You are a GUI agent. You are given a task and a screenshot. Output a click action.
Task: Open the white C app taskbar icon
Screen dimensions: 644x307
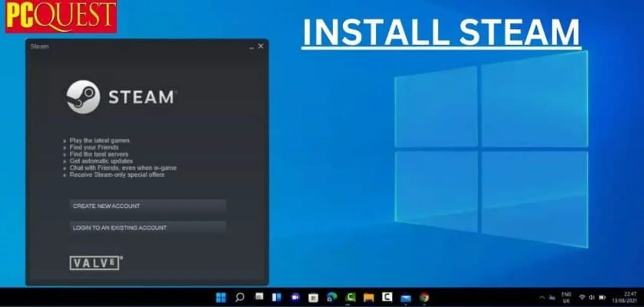[387, 296]
